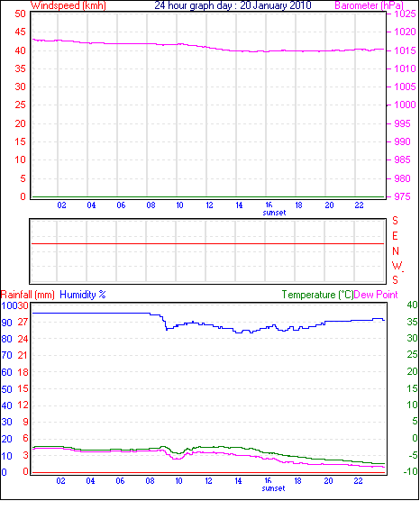Viewport: 420px width, 510px height.
Task: Click the '24 hour graph day : 20 January 2010' title
Action: tap(233, 5)
